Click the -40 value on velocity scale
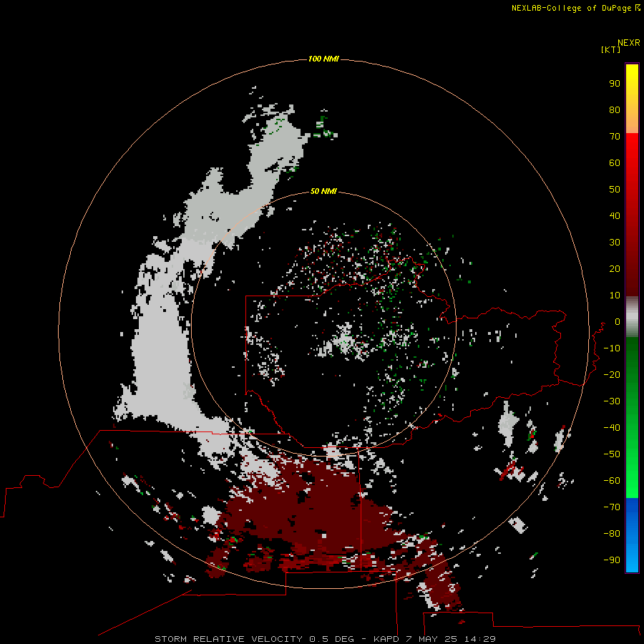Screen dimensions: 644x644 click(x=612, y=428)
